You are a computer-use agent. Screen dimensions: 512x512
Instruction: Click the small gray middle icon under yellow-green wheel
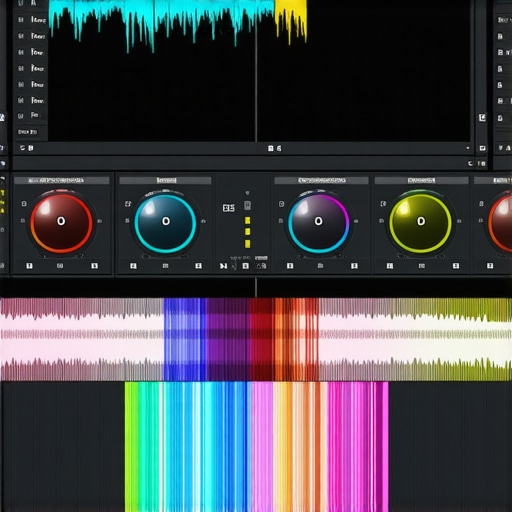coord(422,266)
